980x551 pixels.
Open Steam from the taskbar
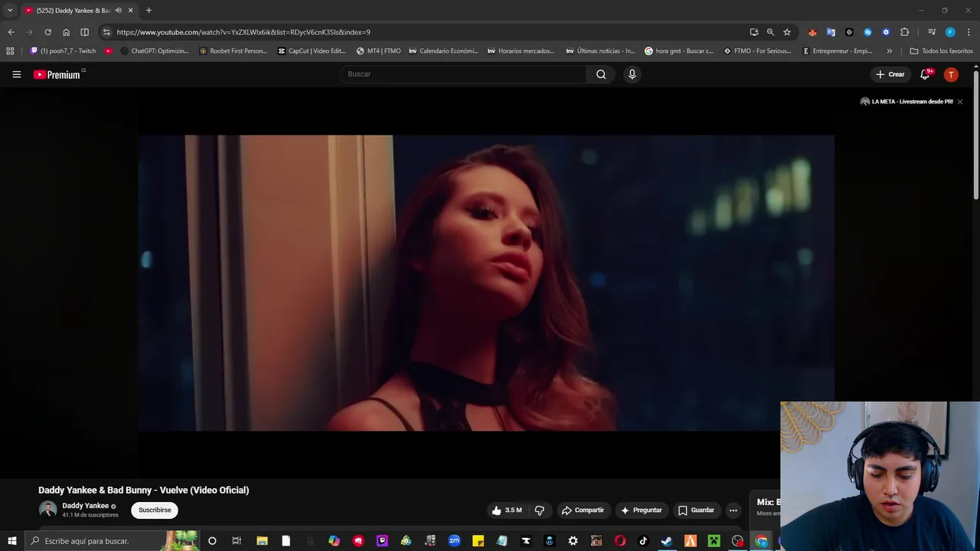click(x=667, y=541)
